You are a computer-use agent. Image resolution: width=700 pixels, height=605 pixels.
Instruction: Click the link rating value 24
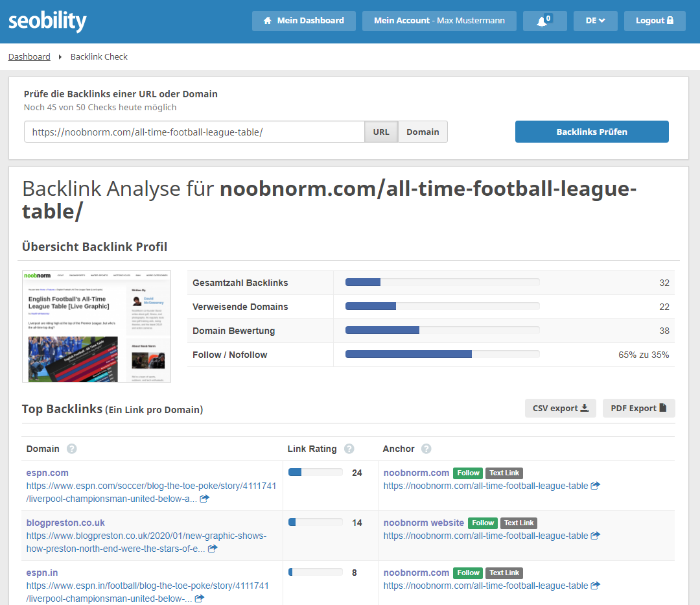pos(356,473)
